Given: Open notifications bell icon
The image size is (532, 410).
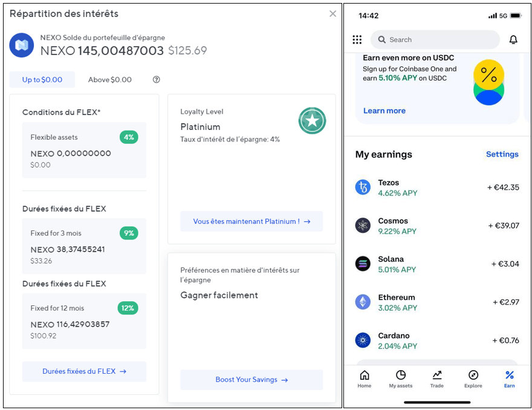Looking at the screenshot, I should pos(513,40).
